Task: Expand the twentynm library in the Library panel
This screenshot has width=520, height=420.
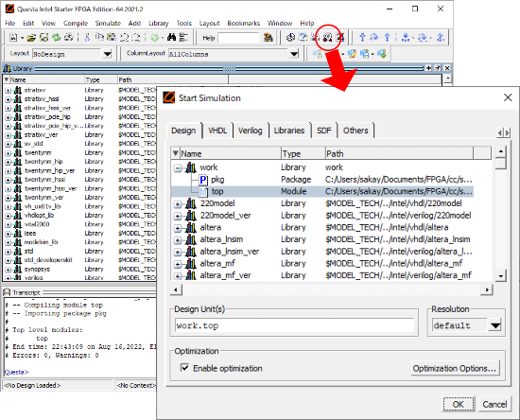Action: [x=8, y=153]
